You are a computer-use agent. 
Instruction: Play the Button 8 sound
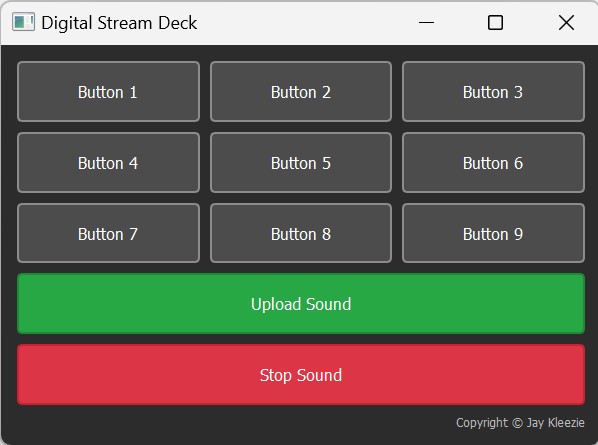pyautogui.click(x=301, y=233)
